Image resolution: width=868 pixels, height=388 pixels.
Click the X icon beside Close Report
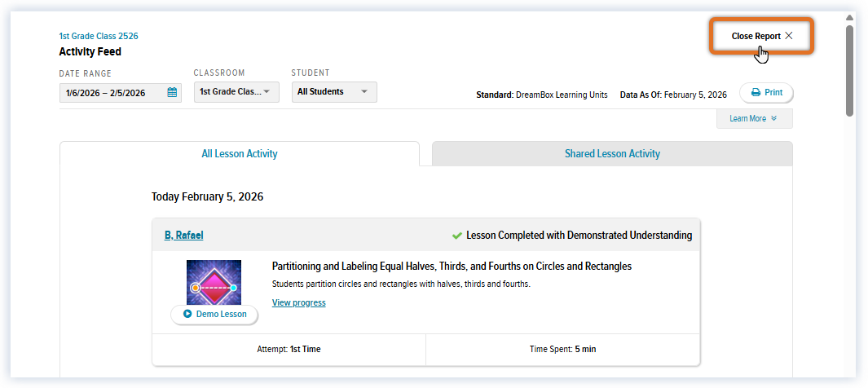[789, 35]
